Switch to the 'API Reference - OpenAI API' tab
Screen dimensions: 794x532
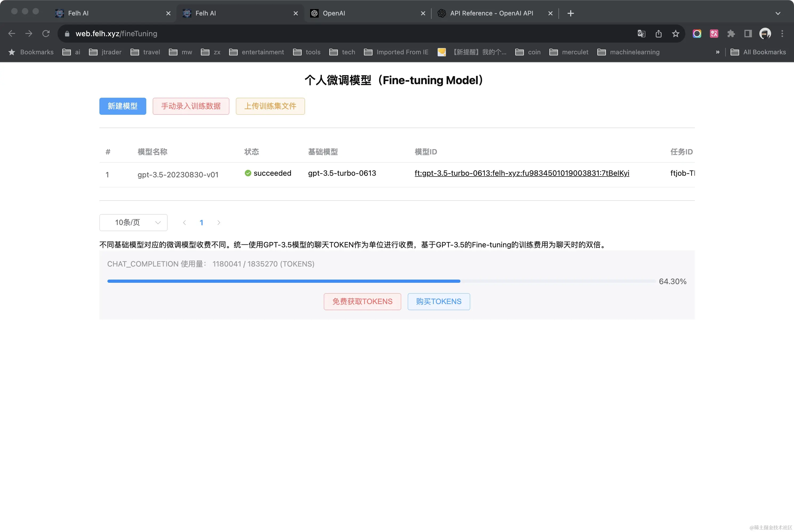(492, 13)
